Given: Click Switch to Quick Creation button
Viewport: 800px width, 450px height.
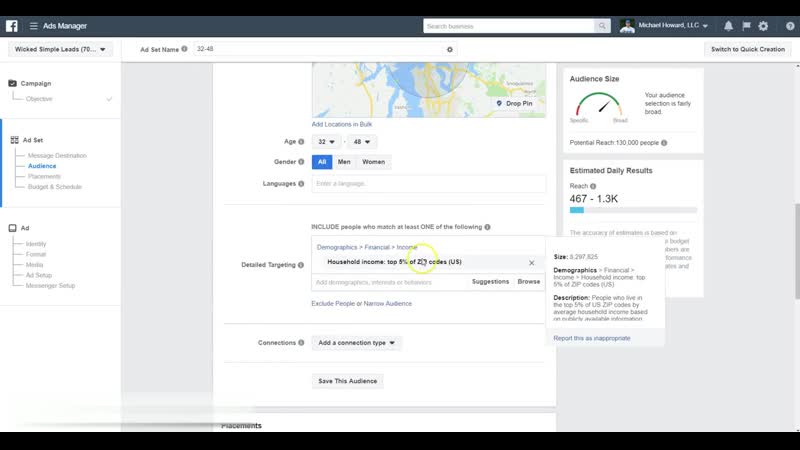Looking at the screenshot, I should [748, 49].
